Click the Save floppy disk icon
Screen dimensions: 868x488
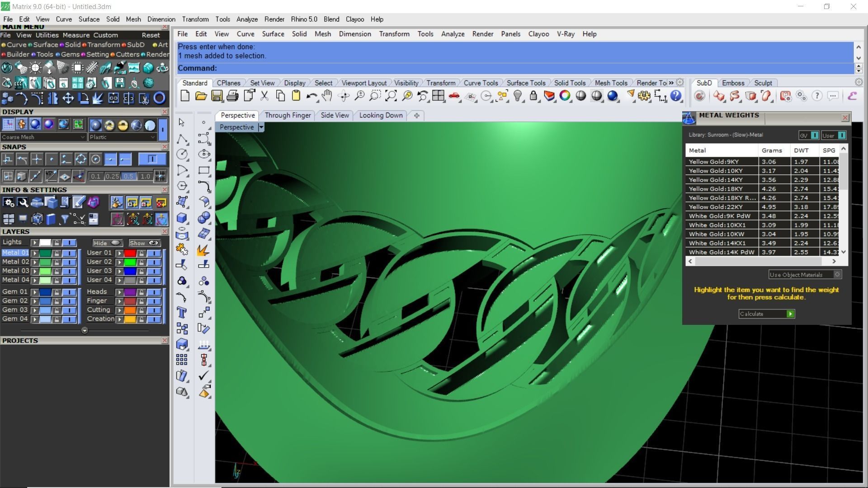pyautogui.click(x=217, y=96)
